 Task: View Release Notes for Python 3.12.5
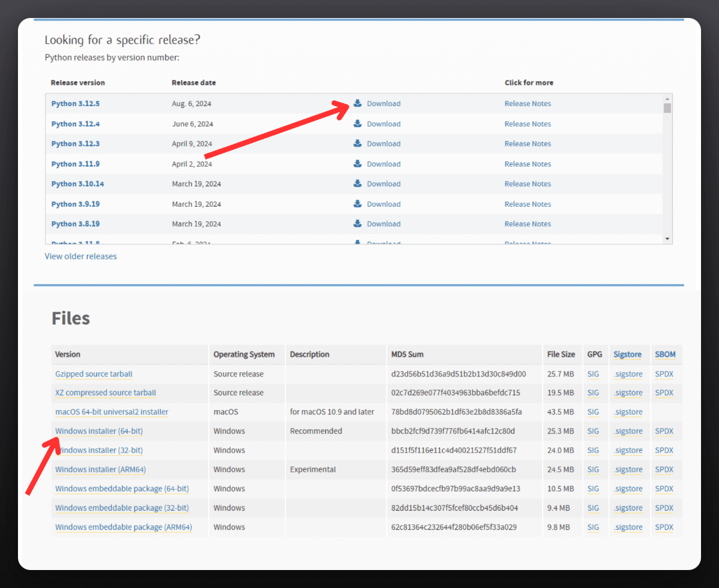tap(527, 104)
